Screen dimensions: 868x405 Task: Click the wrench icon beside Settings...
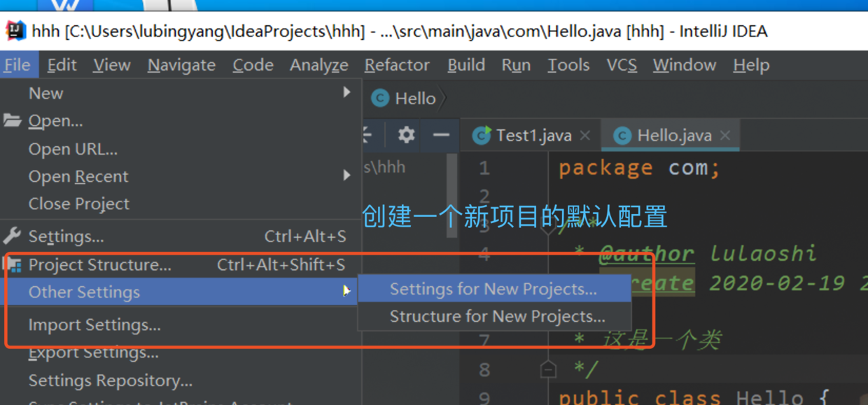coord(12,236)
